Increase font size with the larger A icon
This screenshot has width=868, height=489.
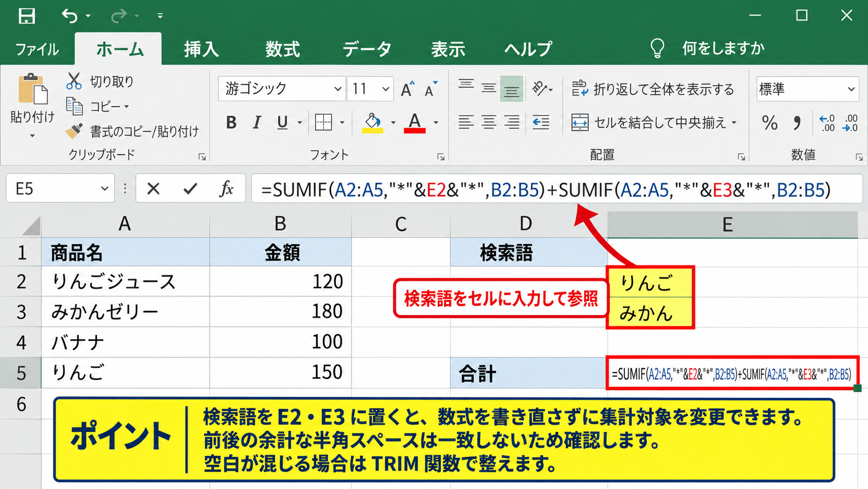click(x=408, y=89)
